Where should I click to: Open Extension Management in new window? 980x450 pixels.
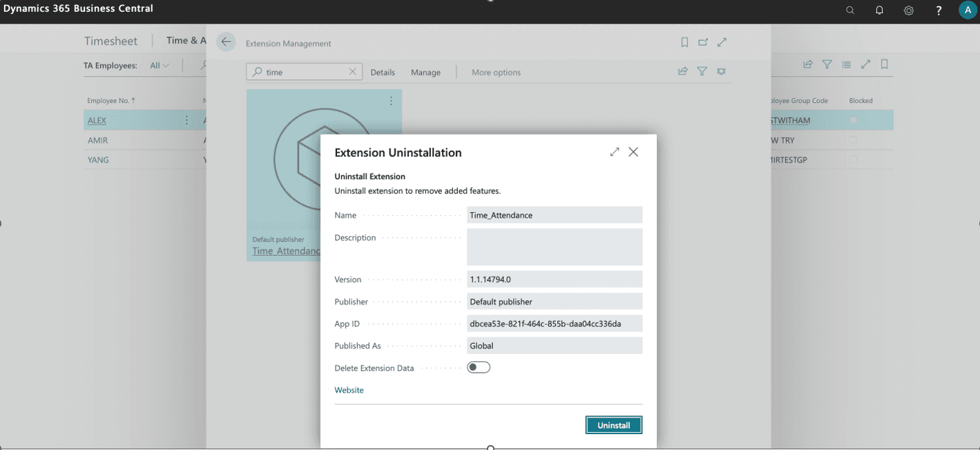703,42
